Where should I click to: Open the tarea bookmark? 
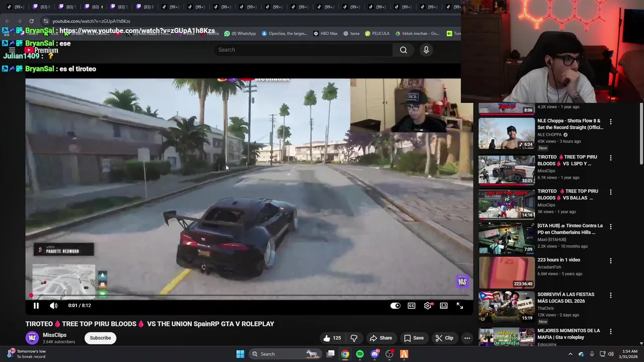click(351, 34)
